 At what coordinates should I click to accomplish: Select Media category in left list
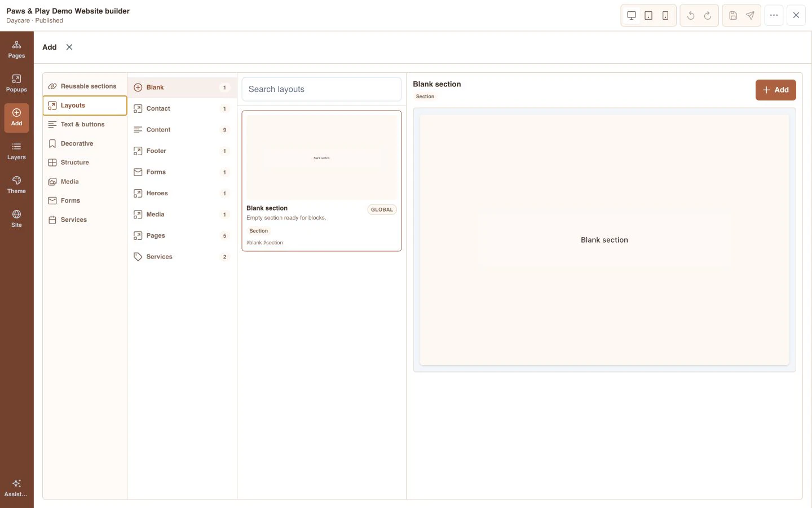(85, 182)
